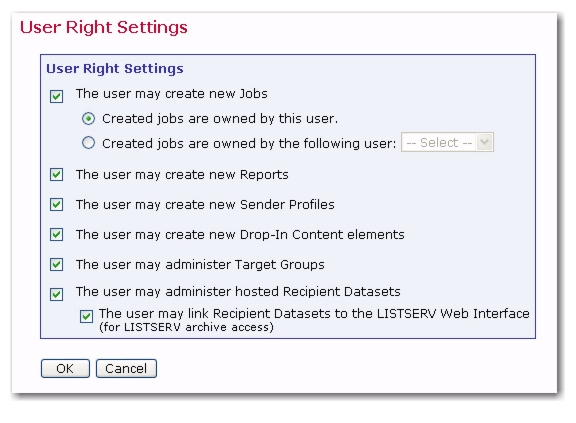Image resolution: width=576 pixels, height=423 pixels.
Task: Click '(for LISTSERV archive access)' note text
Action: (186, 327)
